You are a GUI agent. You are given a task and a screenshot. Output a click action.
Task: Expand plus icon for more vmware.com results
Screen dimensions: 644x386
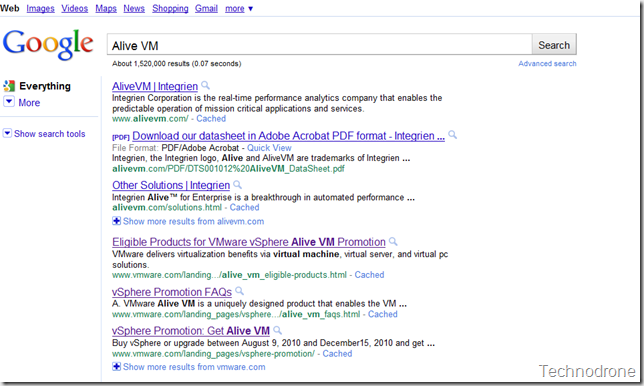click(x=117, y=366)
